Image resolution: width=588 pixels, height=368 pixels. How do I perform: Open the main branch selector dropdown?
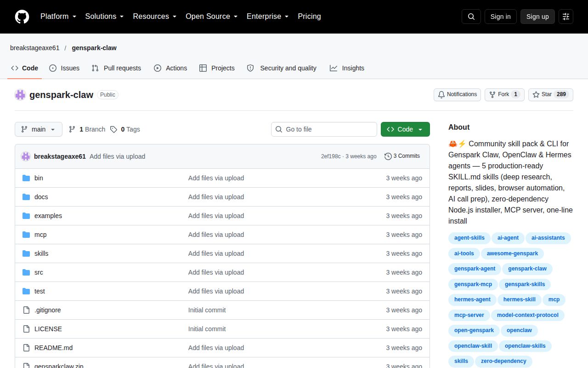pyautogui.click(x=39, y=129)
